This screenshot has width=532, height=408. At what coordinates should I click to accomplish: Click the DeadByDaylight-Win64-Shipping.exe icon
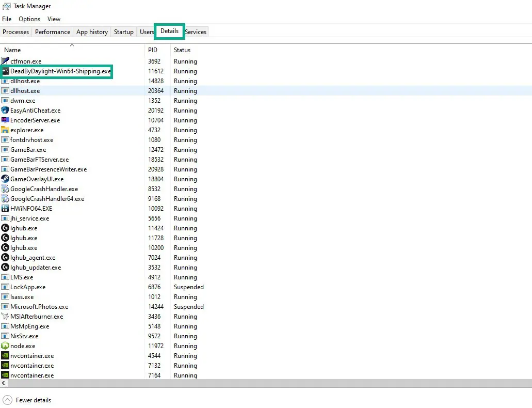tap(5, 71)
